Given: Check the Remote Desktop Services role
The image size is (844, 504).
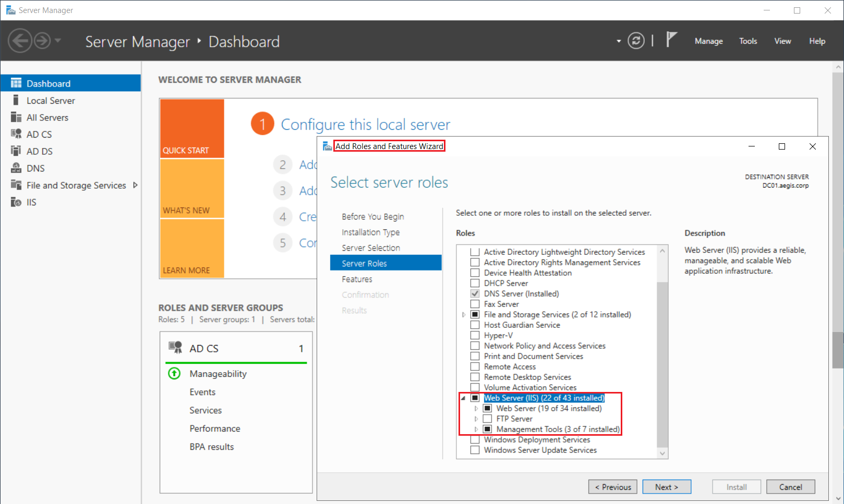Looking at the screenshot, I should (x=475, y=377).
